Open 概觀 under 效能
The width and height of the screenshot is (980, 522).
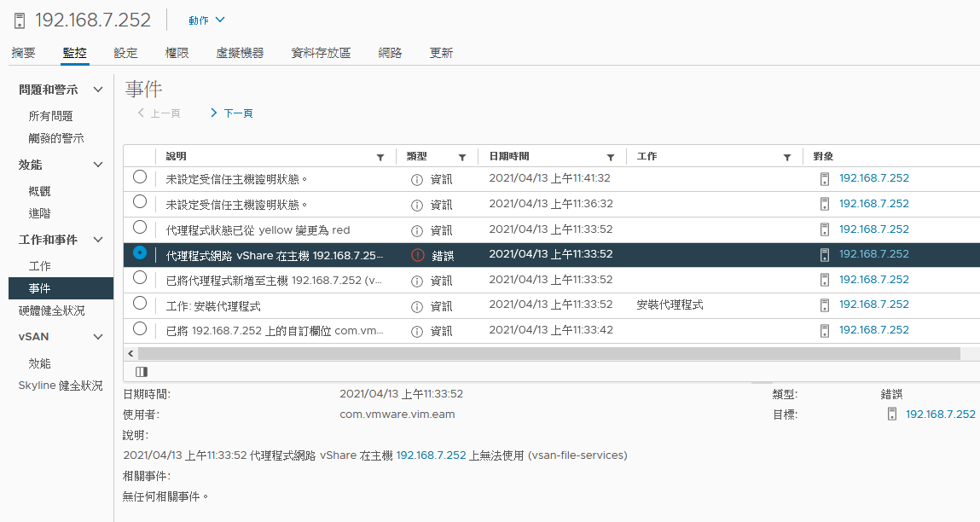39,191
